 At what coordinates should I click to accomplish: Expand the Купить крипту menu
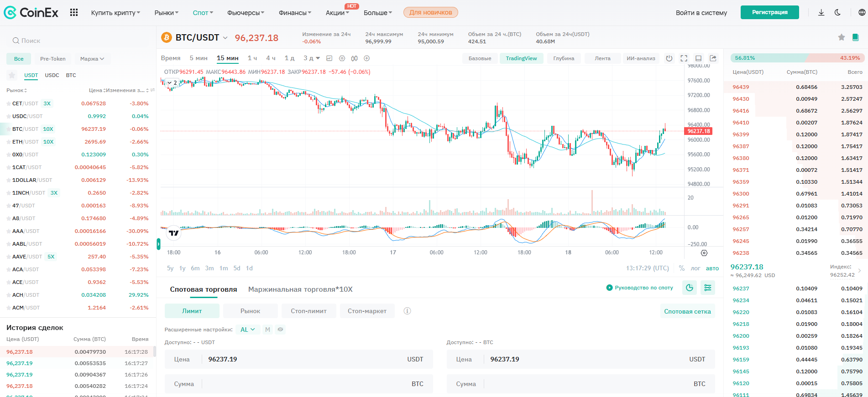[x=115, y=13]
